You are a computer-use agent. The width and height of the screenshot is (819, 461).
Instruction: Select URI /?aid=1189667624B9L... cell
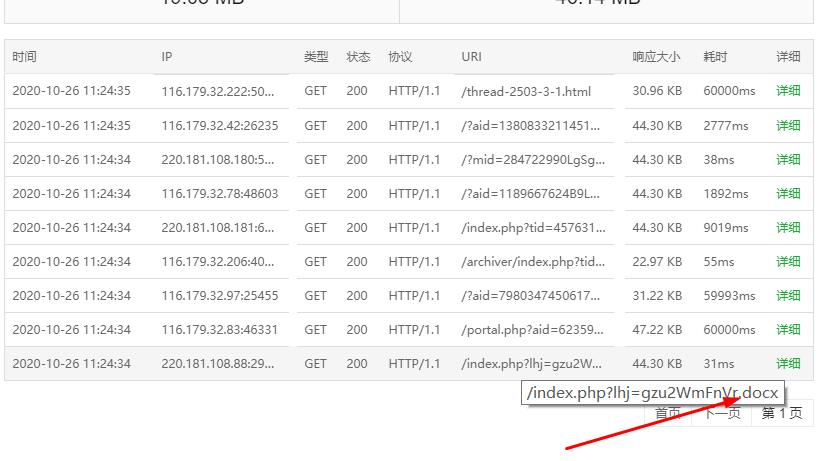click(x=530, y=194)
